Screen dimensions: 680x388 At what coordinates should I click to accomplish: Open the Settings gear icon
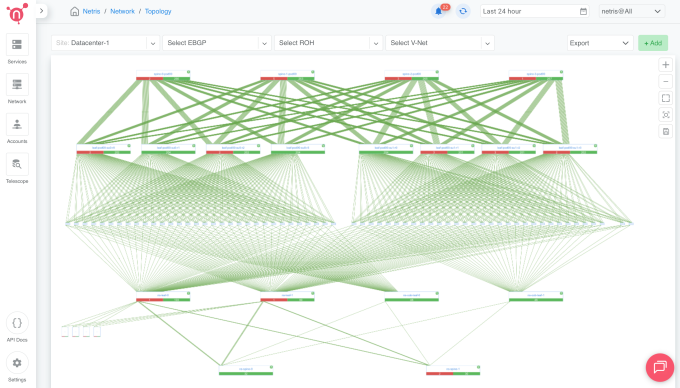click(17, 363)
